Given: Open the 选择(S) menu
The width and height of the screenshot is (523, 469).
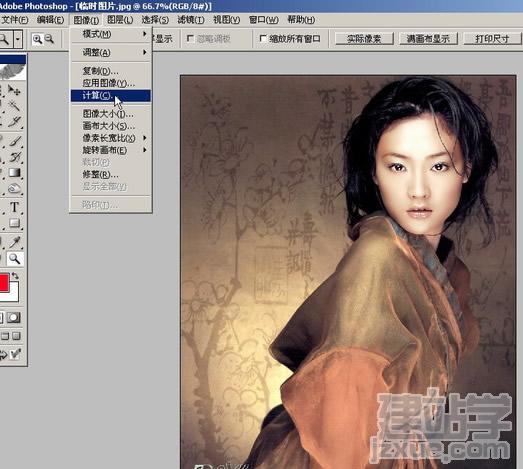Looking at the screenshot, I should 155,20.
